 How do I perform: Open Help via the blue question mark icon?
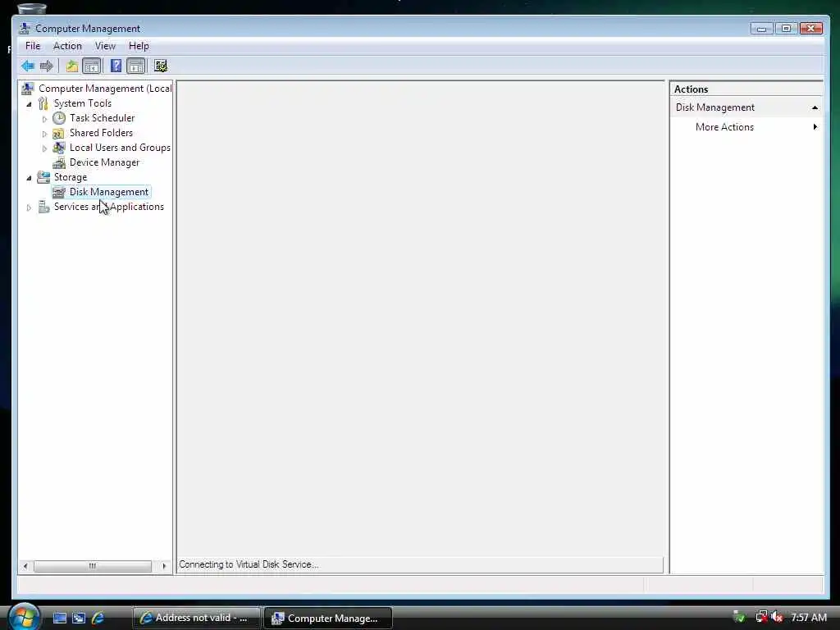click(116, 66)
